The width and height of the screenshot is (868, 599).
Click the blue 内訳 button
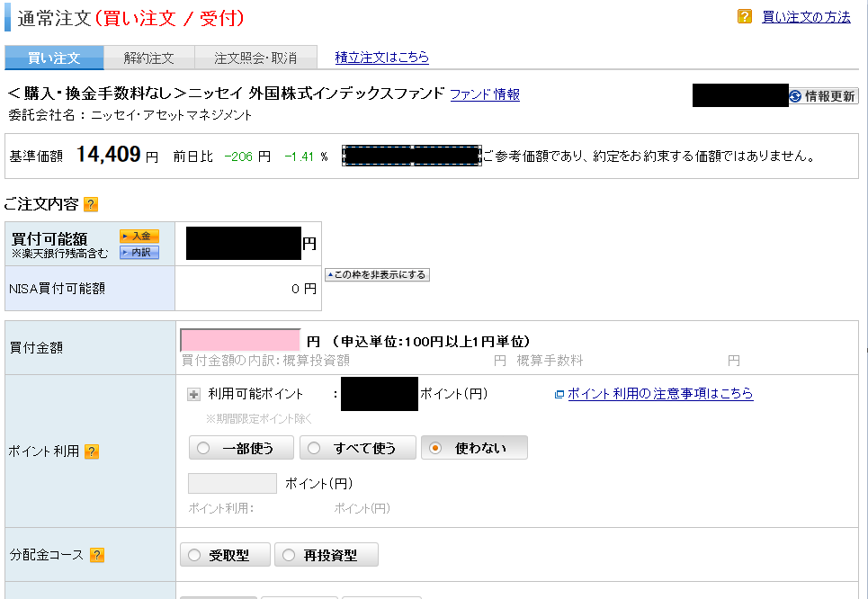tap(139, 253)
